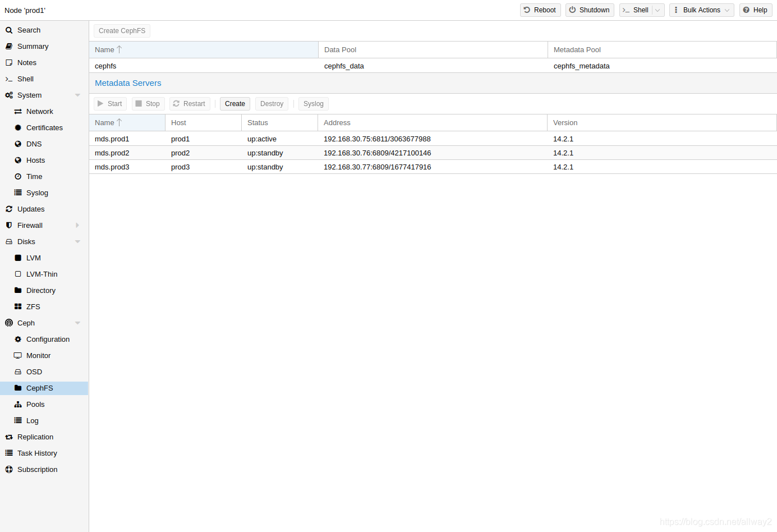The width and height of the screenshot is (777, 532).
Task: Click the Certificates badge icon
Action: pyautogui.click(x=18, y=128)
